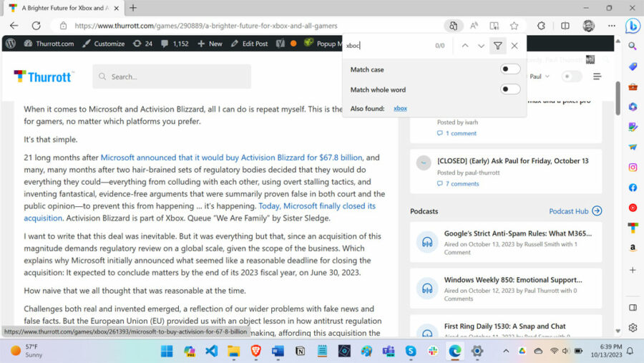Jump to next find result

tap(481, 46)
